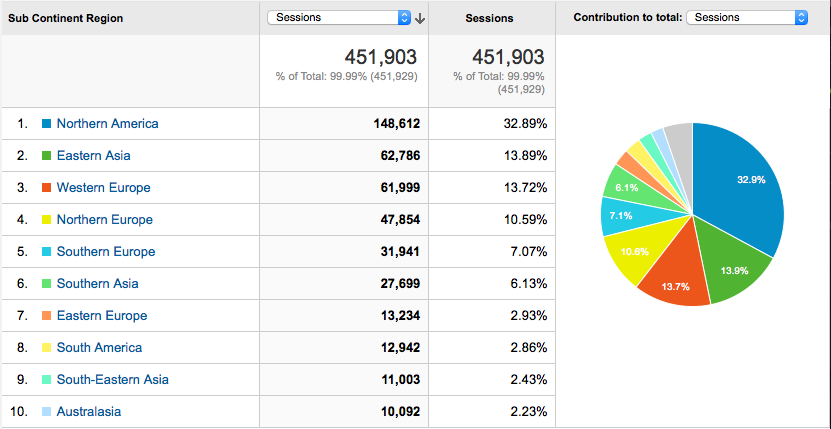Click the Eastern Europe link

[101, 316]
